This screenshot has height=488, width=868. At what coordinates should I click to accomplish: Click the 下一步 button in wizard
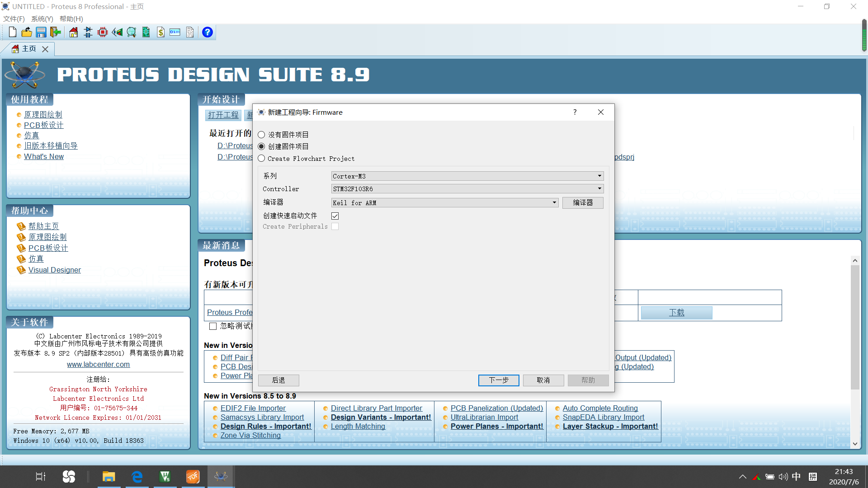pyautogui.click(x=498, y=380)
